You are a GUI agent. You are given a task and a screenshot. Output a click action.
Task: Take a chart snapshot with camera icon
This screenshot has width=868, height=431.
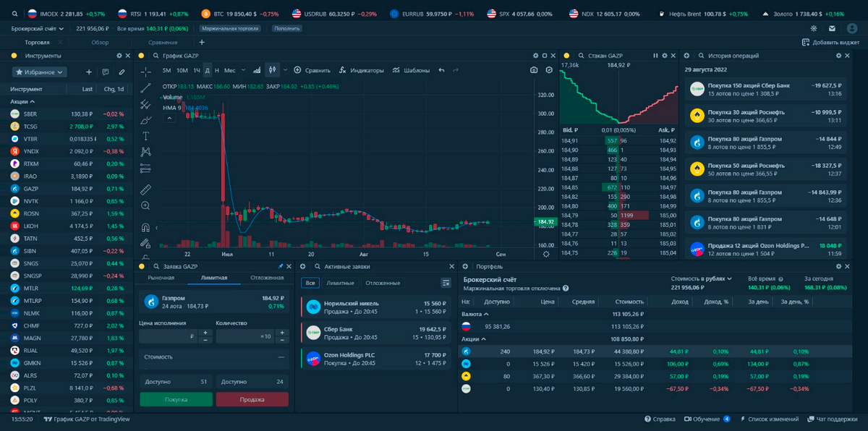coord(534,70)
